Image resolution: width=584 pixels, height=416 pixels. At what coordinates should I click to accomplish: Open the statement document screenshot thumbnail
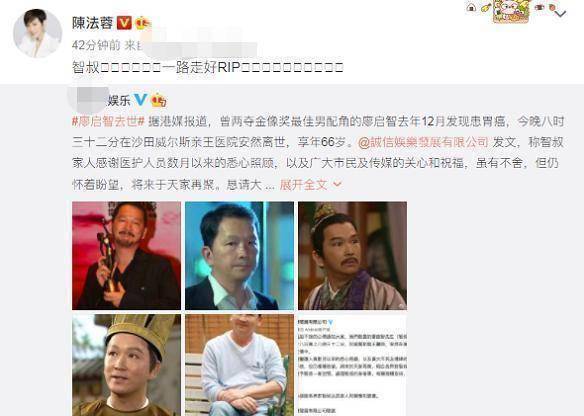(x=352, y=365)
